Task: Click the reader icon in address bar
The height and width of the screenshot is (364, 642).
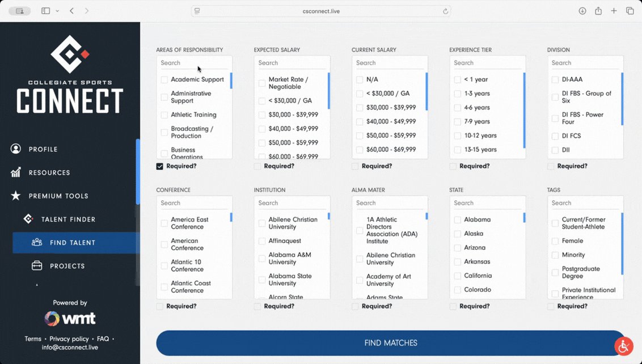Action: [197, 11]
